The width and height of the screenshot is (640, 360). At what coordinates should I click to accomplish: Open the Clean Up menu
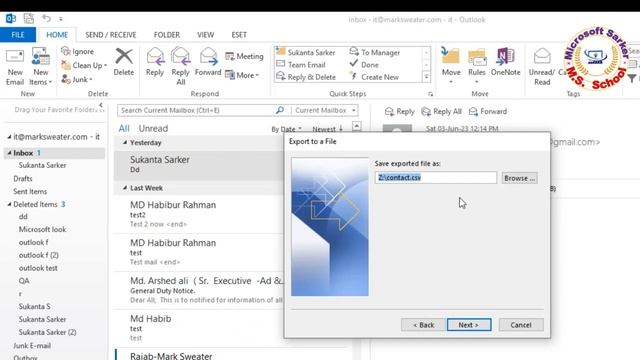click(84, 65)
